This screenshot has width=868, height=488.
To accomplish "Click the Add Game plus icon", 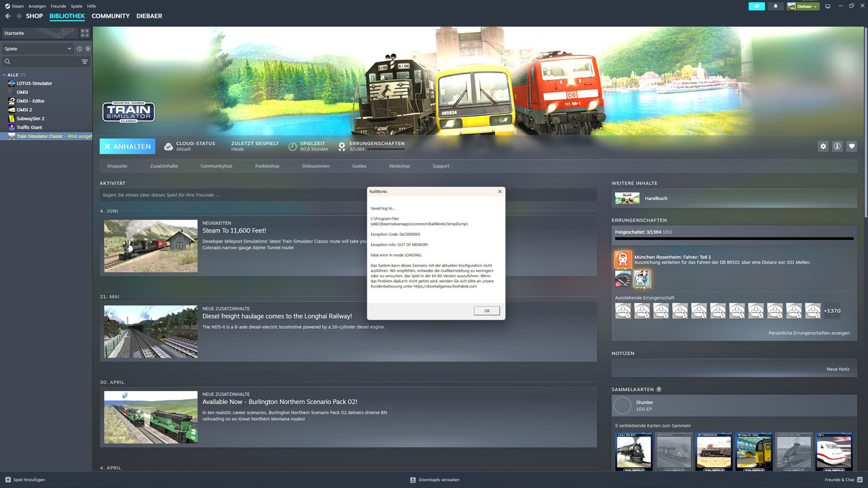I will coord(8,480).
